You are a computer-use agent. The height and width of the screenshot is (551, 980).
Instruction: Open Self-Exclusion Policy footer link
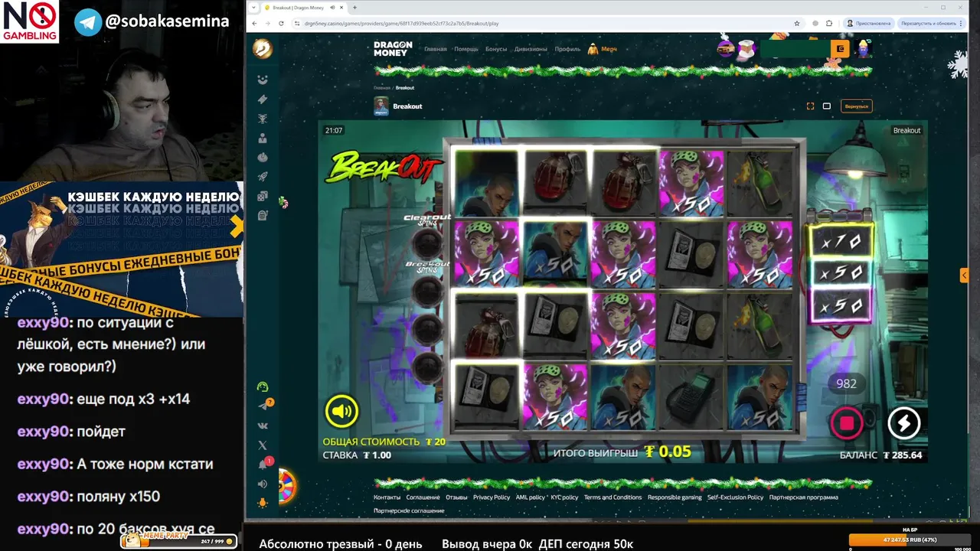pyautogui.click(x=735, y=497)
